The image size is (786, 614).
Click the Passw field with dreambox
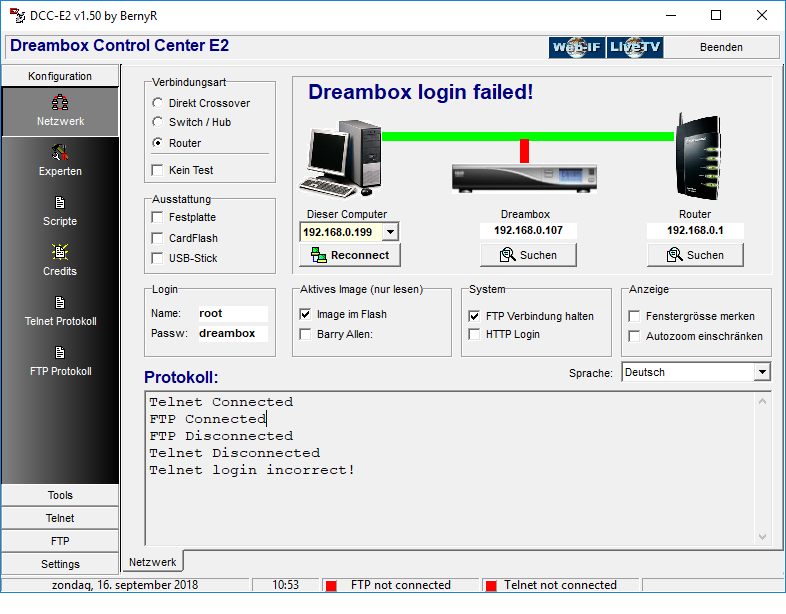click(233, 333)
